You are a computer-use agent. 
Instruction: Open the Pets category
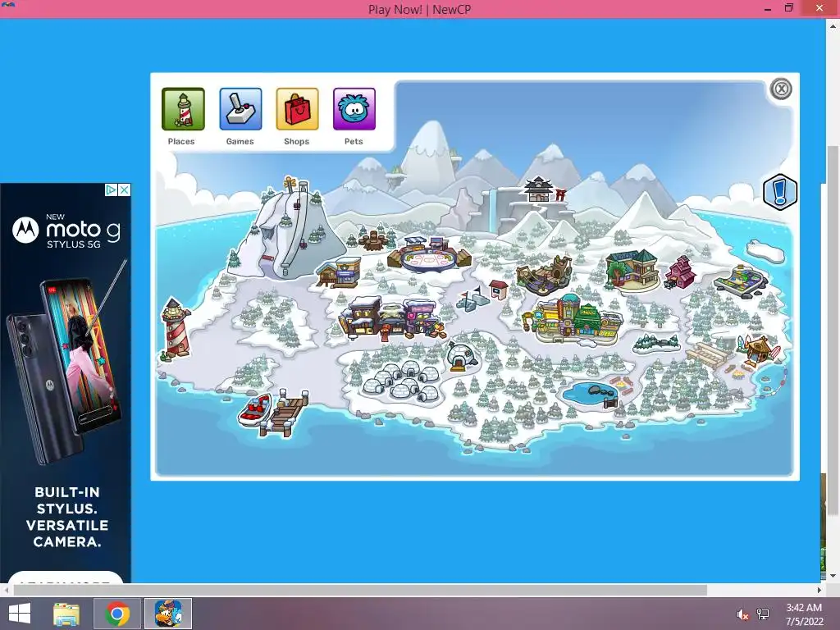tap(354, 109)
